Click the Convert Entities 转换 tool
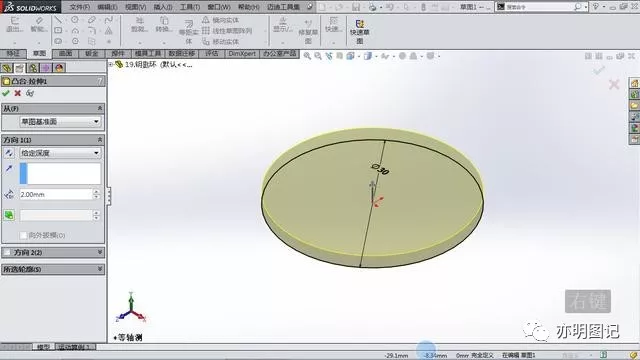Screen dimensions: 640x360 click(x=163, y=24)
